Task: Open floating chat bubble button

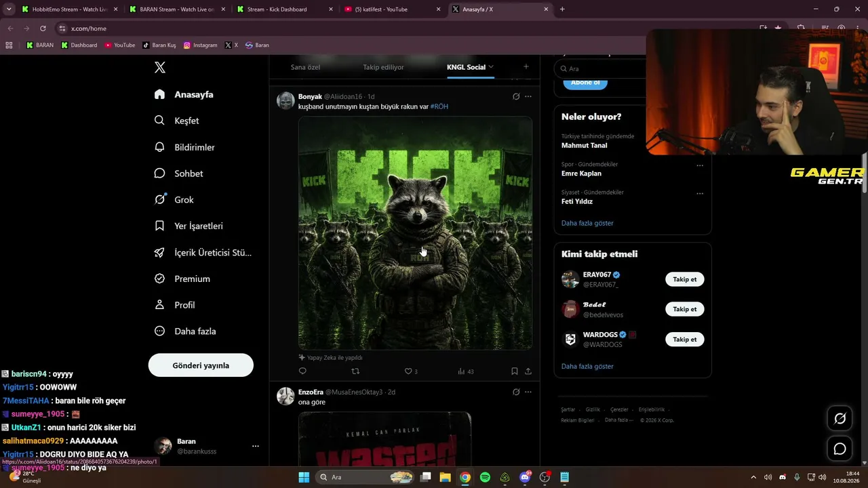Action: pyautogui.click(x=840, y=449)
